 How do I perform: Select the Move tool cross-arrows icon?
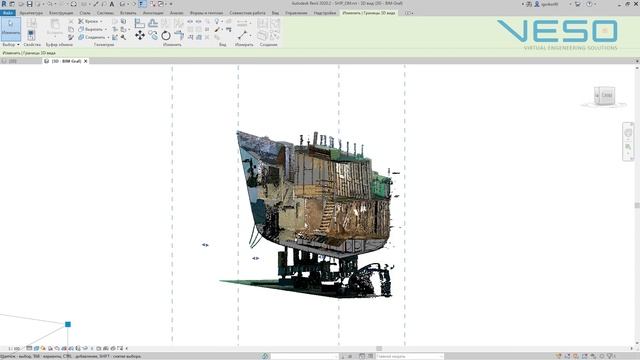[x=140, y=36]
